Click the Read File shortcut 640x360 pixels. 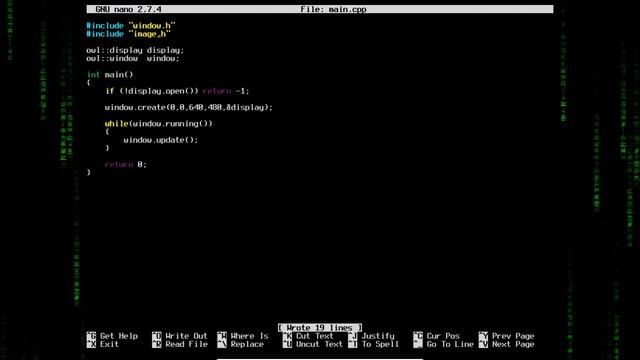click(180, 344)
